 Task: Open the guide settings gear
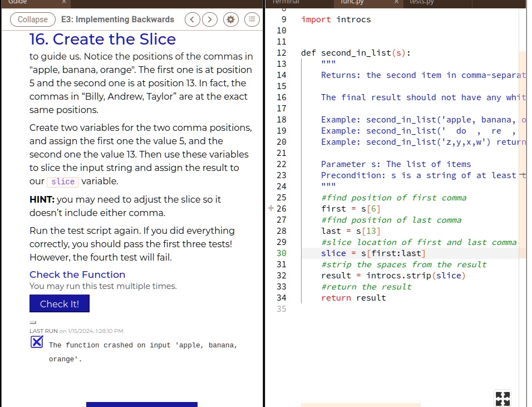coord(230,19)
